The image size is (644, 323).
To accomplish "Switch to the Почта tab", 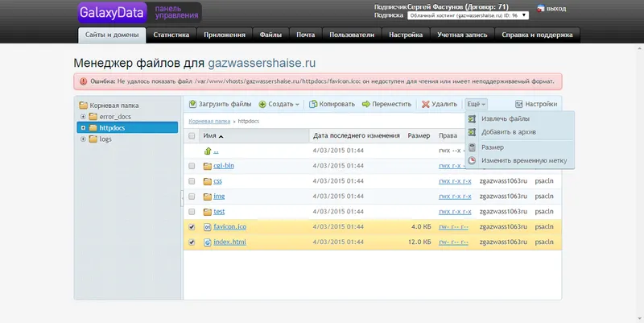I will click(306, 35).
